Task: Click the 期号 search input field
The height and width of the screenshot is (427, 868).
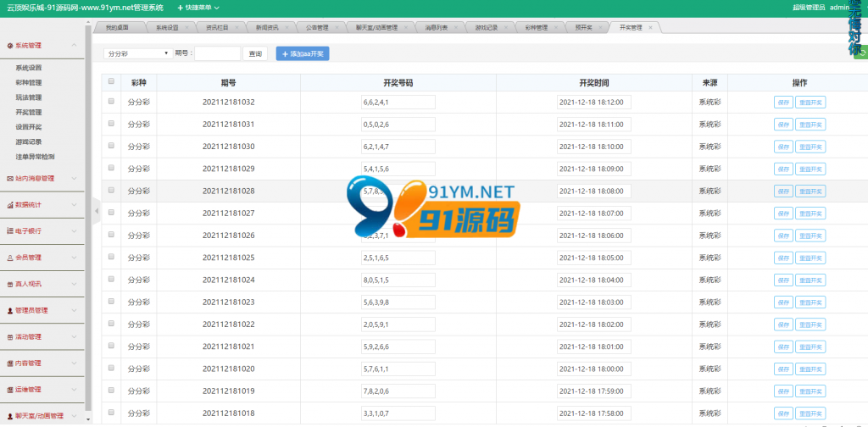Action: point(218,53)
